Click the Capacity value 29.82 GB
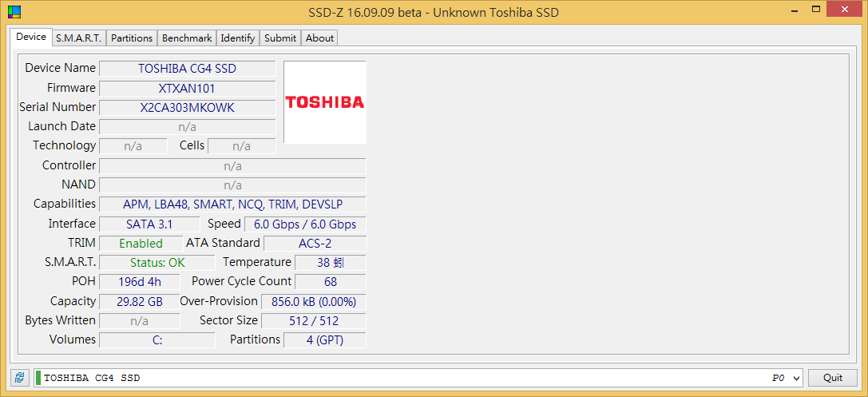 coord(140,302)
